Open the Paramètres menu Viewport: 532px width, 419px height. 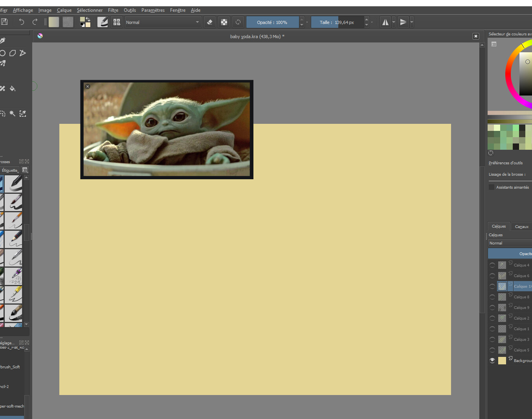click(153, 10)
